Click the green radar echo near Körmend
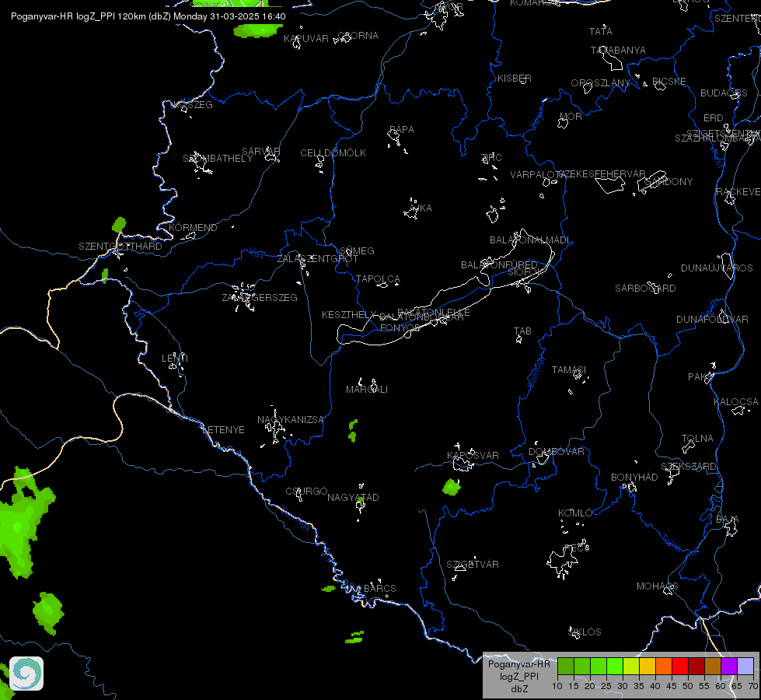This screenshot has width=761, height=700. [x=119, y=225]
